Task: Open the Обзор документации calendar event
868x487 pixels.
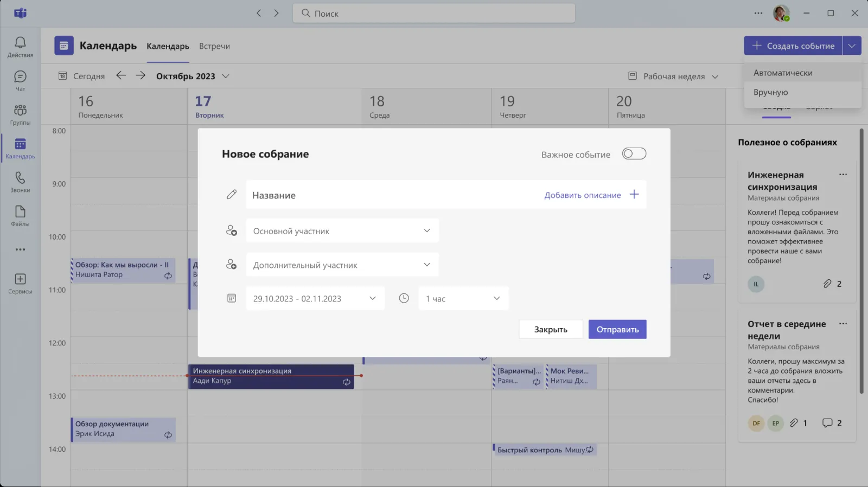Action: [123, 430]
